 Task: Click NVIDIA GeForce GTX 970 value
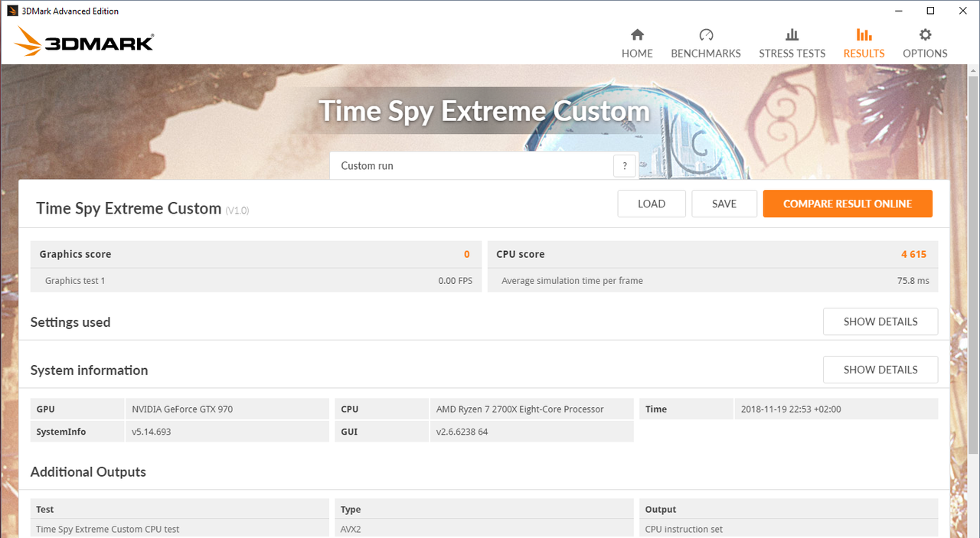182,409
